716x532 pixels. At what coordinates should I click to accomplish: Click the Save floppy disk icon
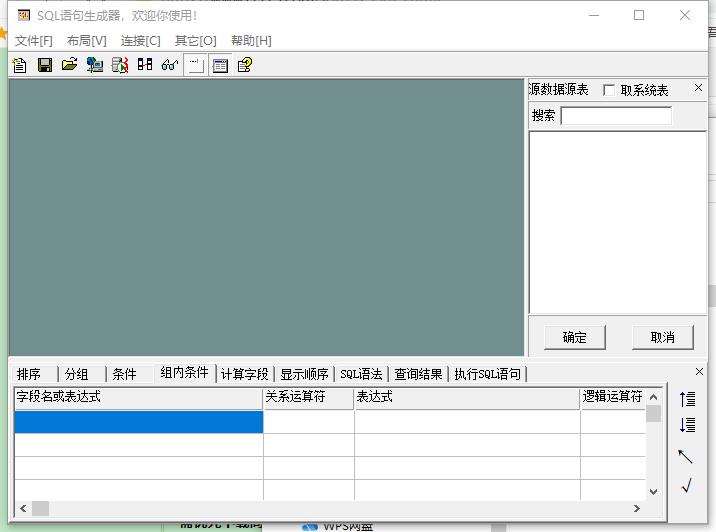[x=45, y=65]
